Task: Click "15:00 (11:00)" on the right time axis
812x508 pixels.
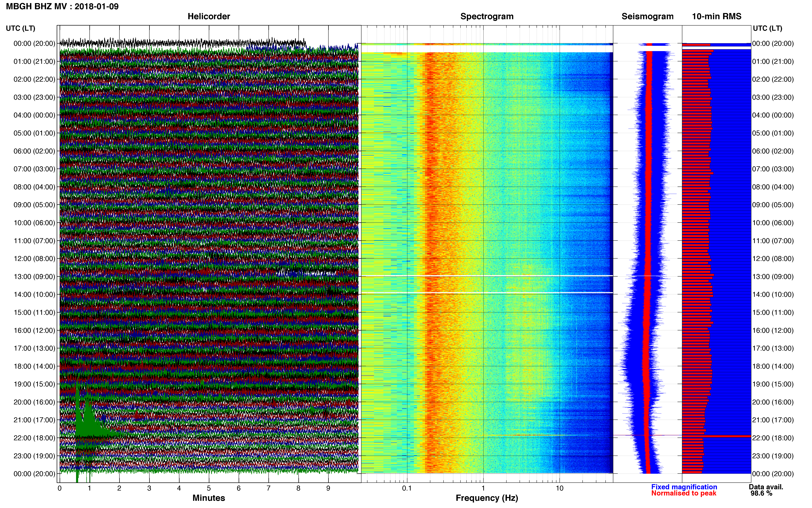Action: pyautogui.click(x=773, y=312)
